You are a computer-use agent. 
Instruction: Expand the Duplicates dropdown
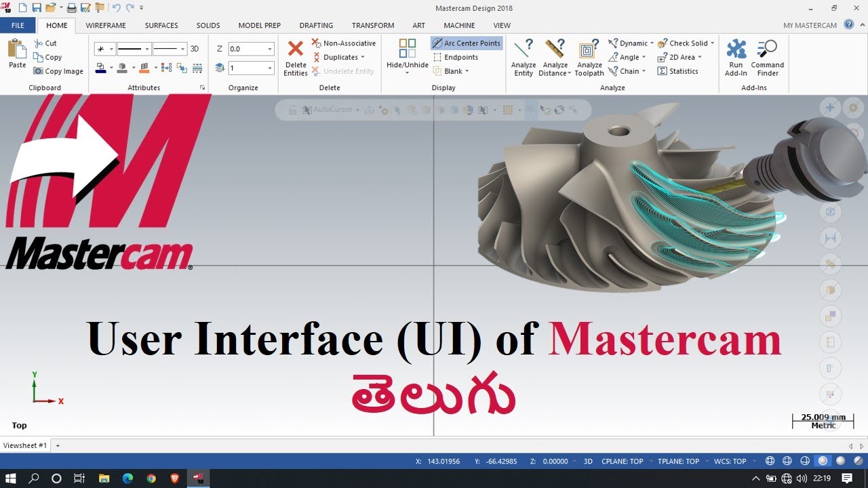pos(363,58)
